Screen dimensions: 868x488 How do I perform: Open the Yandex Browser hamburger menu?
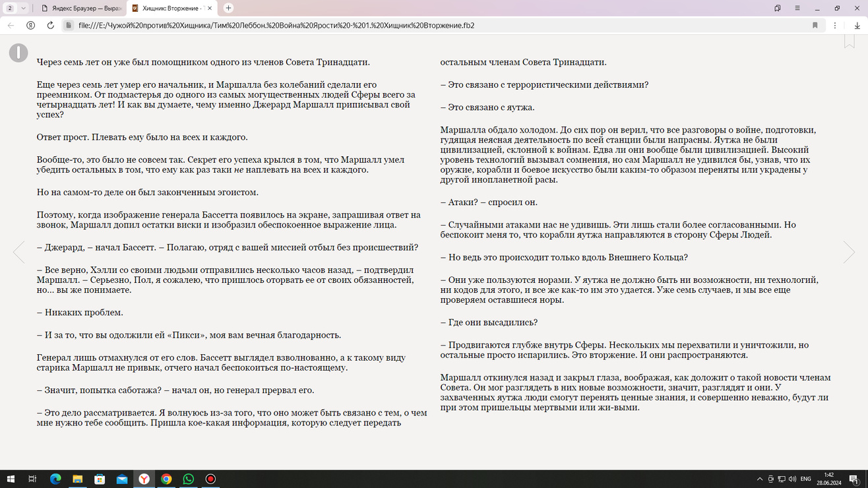click(797, 8)
